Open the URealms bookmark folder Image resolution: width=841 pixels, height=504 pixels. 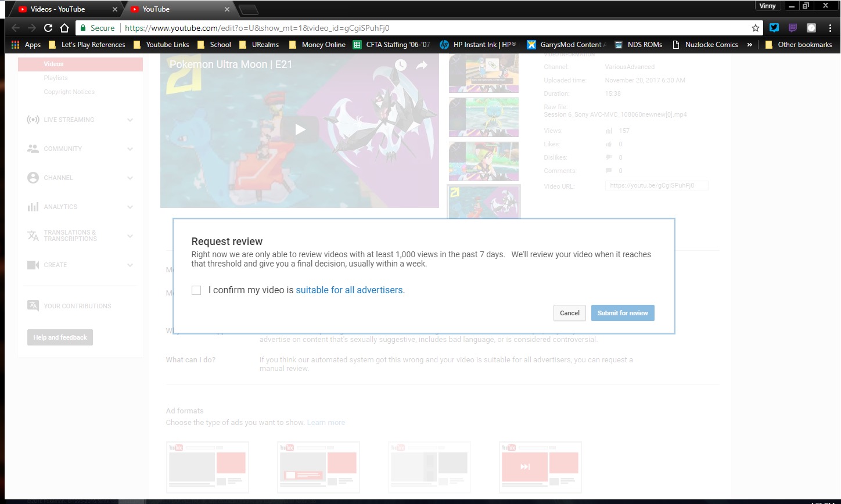pos(259,45)
